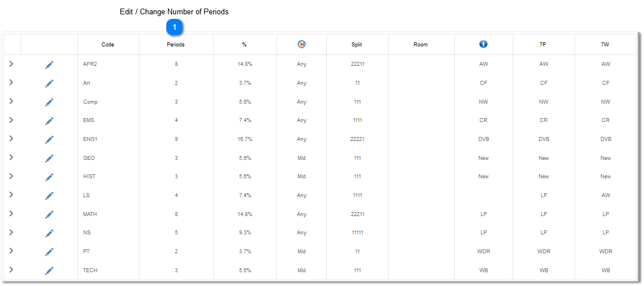Edit the TECH subject via pencil icon

click(49, 271)
